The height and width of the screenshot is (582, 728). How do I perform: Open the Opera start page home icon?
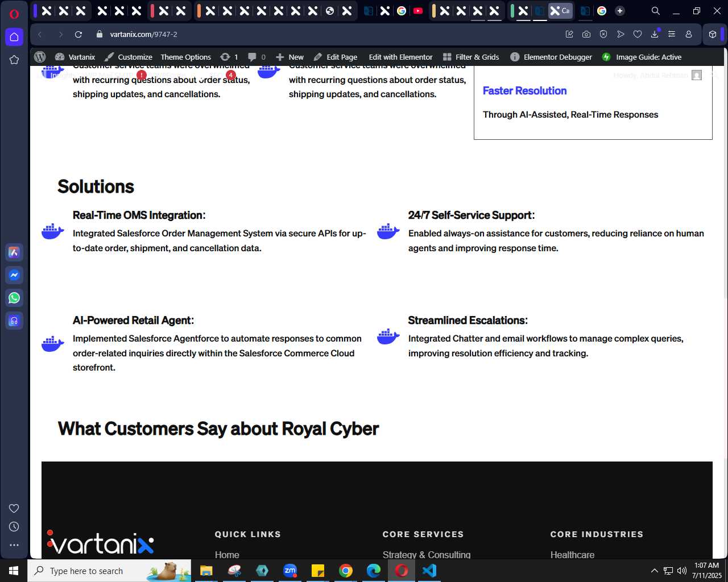(x=14, y=37)
